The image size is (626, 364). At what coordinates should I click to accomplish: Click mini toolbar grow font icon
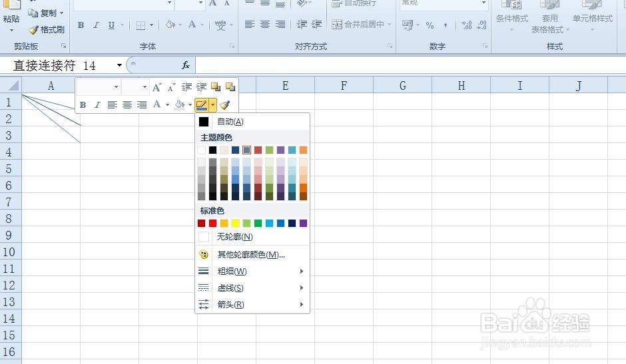click(157, 87)
